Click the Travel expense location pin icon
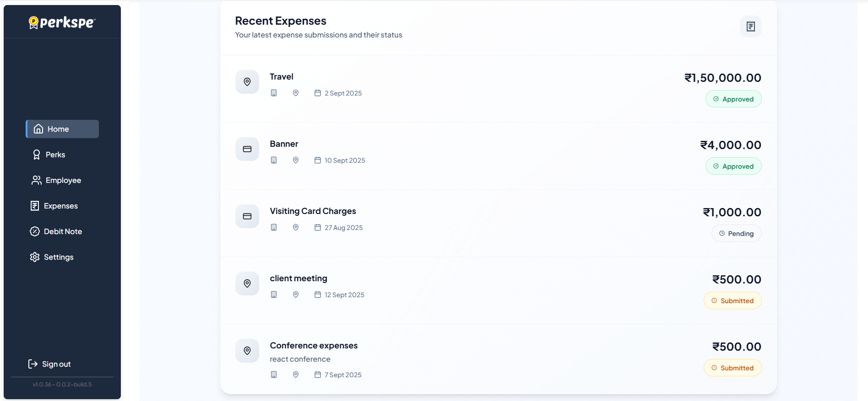The height and width of the screenshot is (401, 868). pyautogui.click(x=247, y=82)
